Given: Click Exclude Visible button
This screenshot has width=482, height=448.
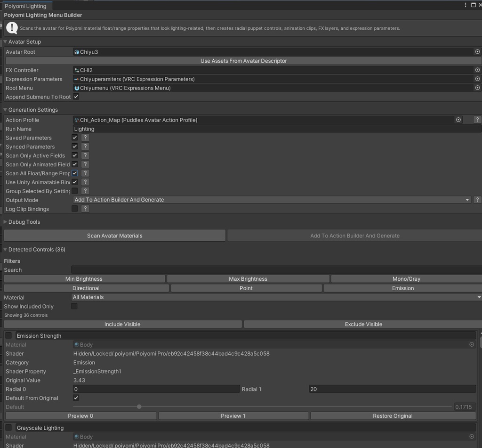Looking at the screenshot, I should tap(363, 324).
